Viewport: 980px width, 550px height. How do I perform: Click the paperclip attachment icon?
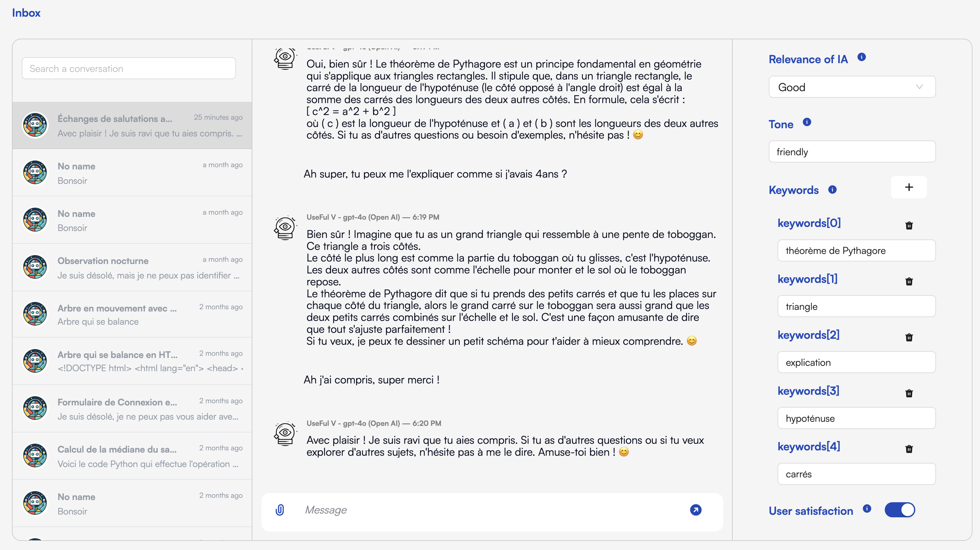pyautogui.click(x=280, y=510)
